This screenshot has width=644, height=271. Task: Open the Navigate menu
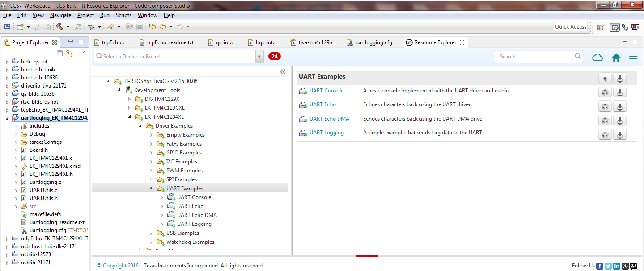tap(60, 15)
